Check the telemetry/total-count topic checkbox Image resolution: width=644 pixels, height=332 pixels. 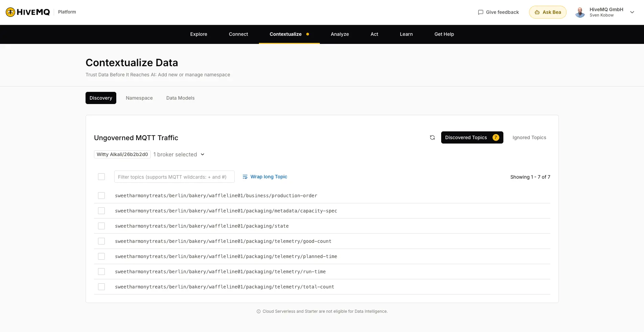(101, 287)
